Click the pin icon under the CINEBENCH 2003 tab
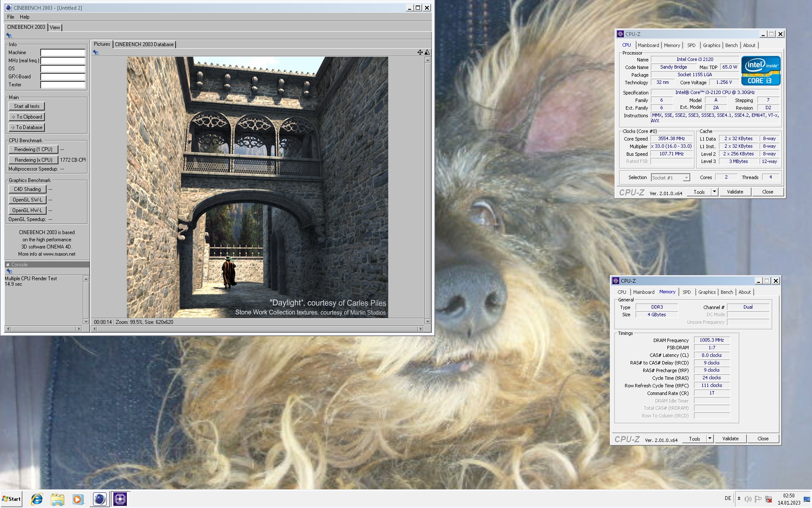 [x=9, y=36]
